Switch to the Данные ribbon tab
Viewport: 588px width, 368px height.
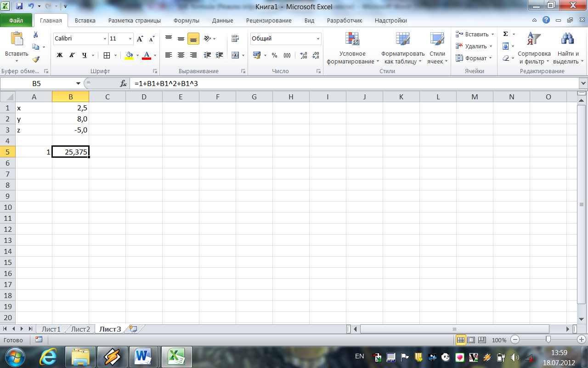click(x=222, y=20)
